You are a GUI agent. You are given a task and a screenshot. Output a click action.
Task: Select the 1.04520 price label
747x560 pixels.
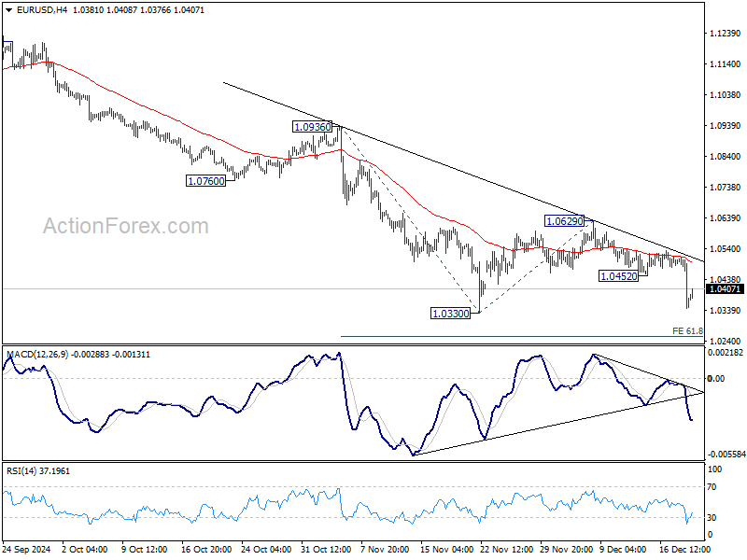tap(618, 276)
